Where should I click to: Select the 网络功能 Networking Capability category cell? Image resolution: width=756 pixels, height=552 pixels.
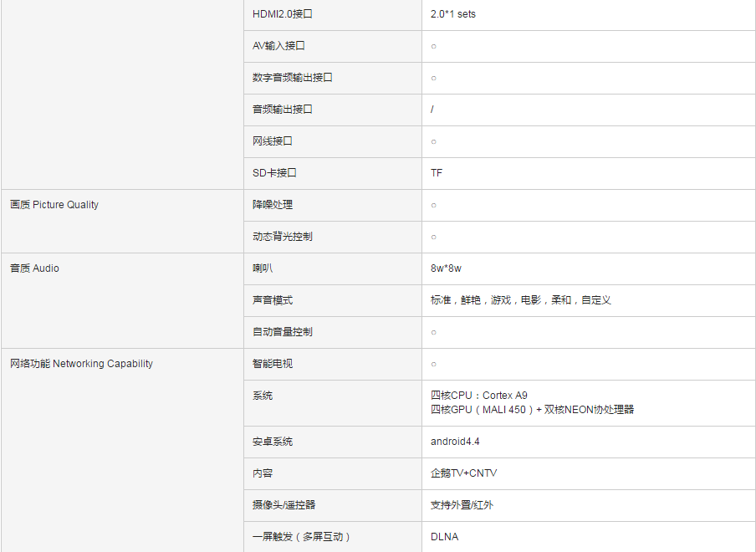pyautogui.click(x=81, y=364)
